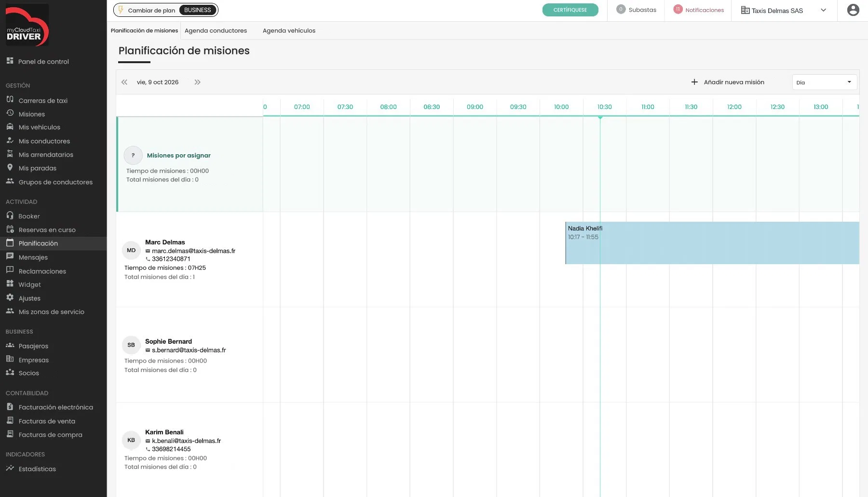Click the Estadísticas chart icon in sidebar
The image size is (868, 497).
10,468
